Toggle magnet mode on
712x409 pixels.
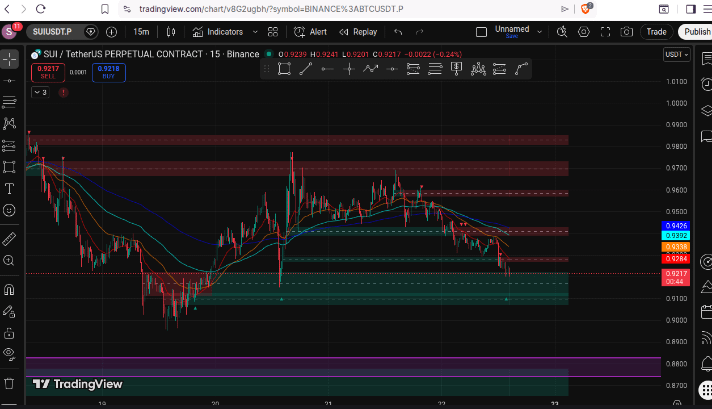9,290
